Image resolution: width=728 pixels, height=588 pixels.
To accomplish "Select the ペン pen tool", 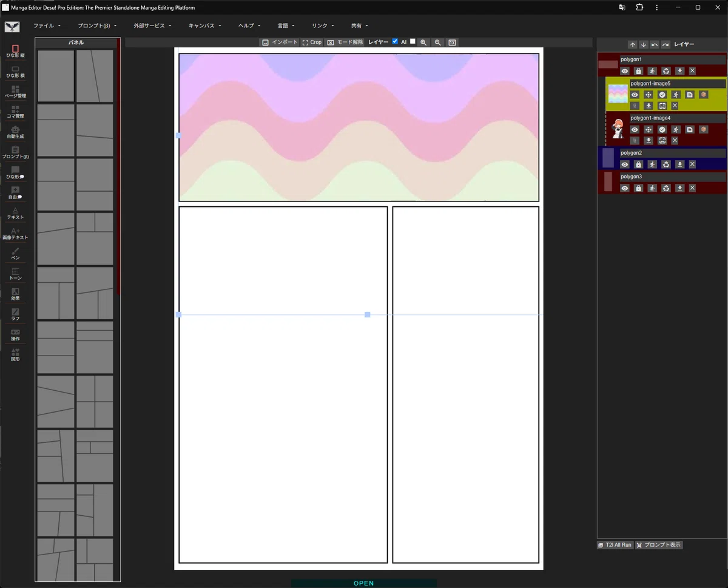I will [x=15, y=254].
